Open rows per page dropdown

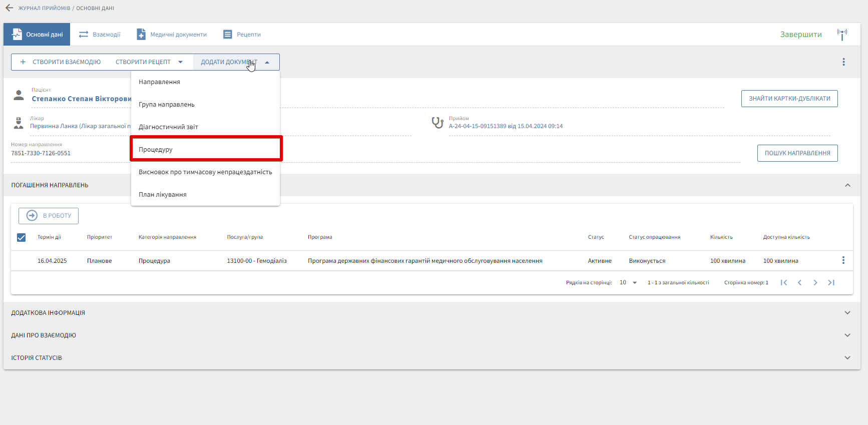click(629, 283)
